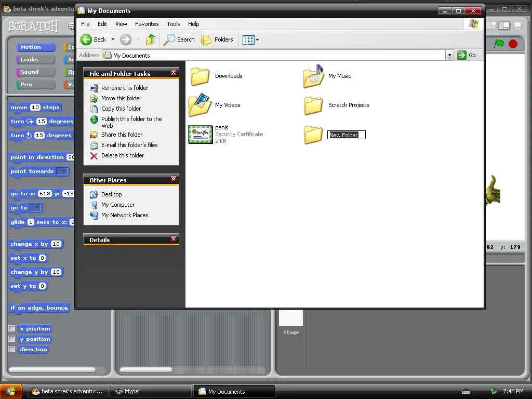This screenshot has height=399, width=532.
Task: Switch to beta shrek's adventure taskbar item
Action: click(68, 392)
